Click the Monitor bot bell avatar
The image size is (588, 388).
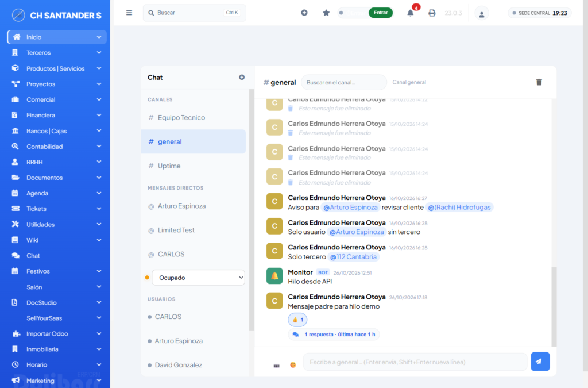274,276
